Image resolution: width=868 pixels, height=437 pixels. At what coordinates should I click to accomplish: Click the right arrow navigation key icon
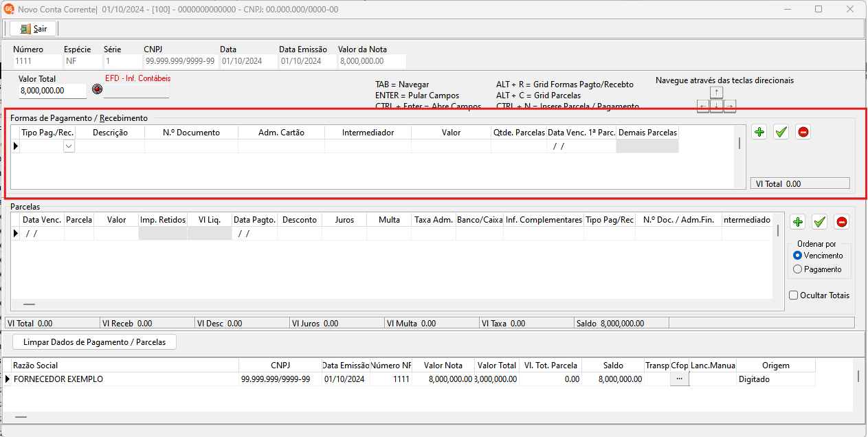tap(730, 106)
